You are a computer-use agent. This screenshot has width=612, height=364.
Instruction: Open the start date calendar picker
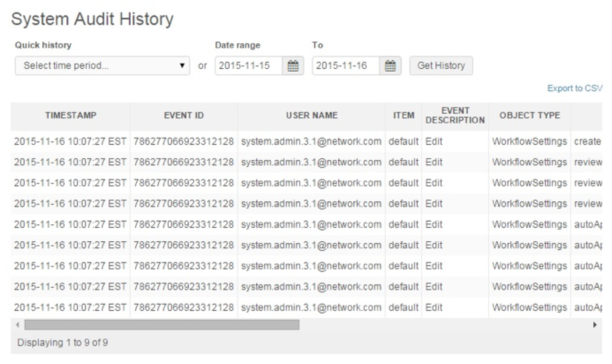(293, 66)
